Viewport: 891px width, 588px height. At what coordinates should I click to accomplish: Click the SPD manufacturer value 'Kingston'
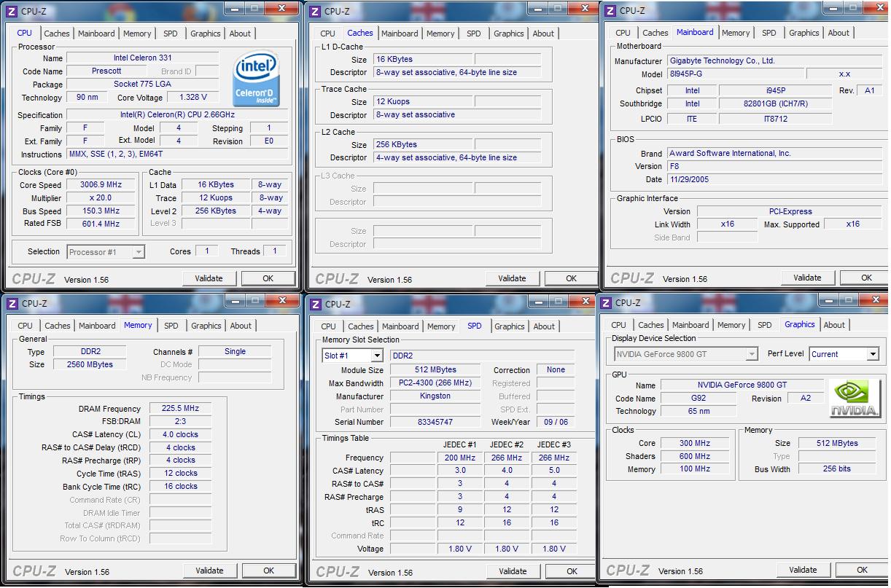tap(435, 396)
